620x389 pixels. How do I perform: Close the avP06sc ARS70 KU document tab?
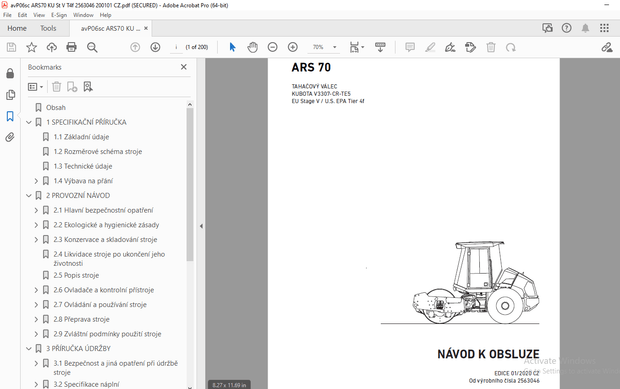coord(146,28)
